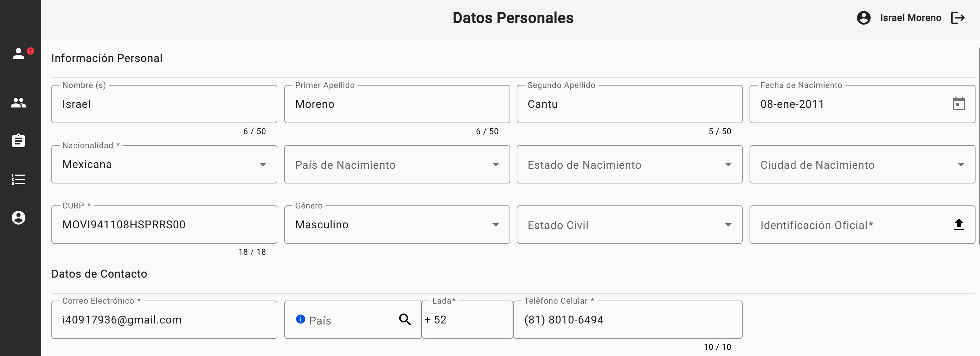Open the group people sidebar icon

[18, 103]
